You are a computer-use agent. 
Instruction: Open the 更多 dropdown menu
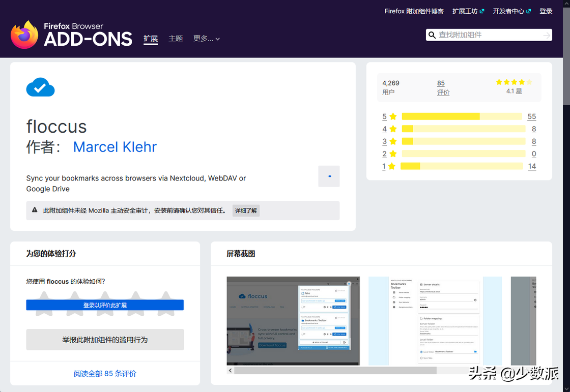click(207, 39)
